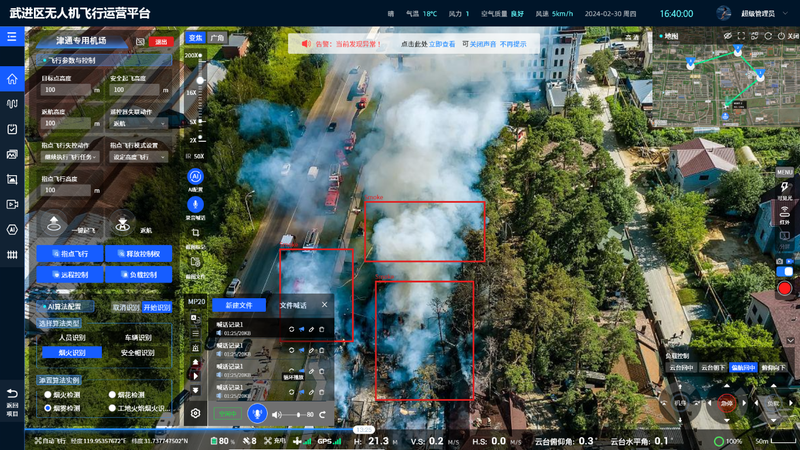Click the alarm speaker icon in alert banner
Screen dimensions: 800x450
coord(306,44)
